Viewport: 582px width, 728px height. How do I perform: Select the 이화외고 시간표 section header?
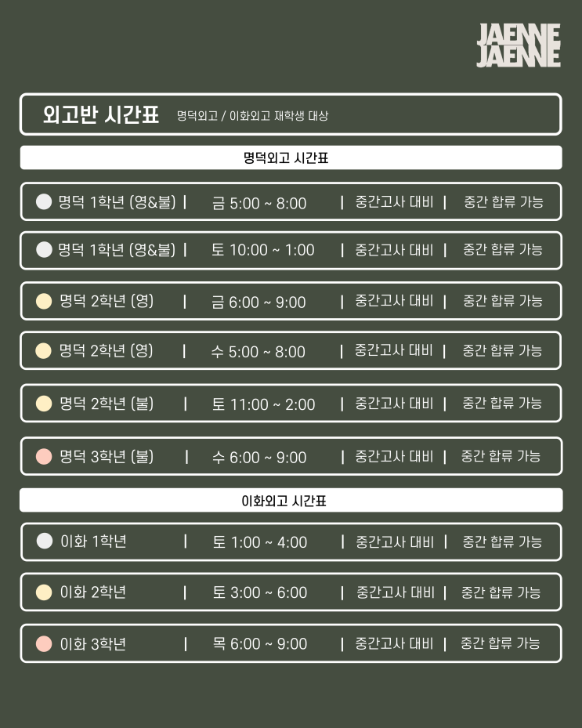click(x=291, y=501)
